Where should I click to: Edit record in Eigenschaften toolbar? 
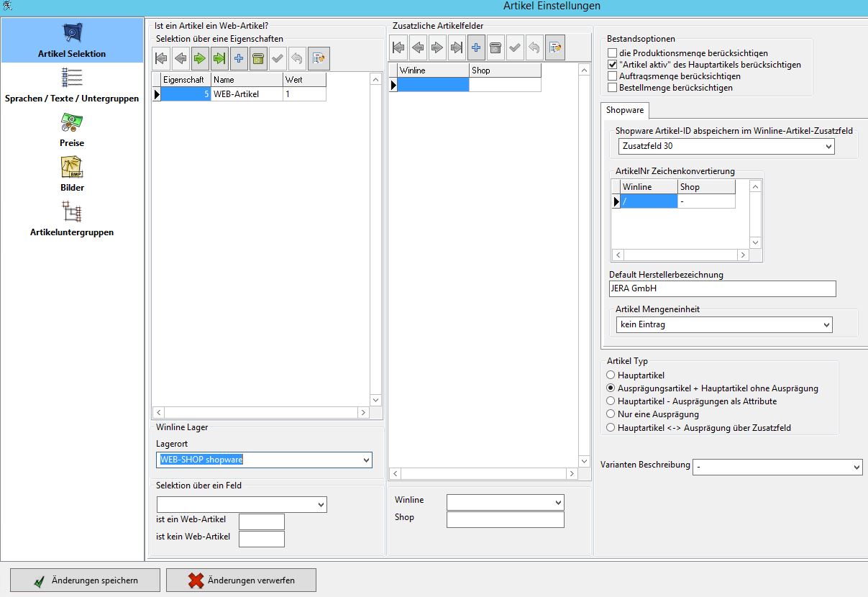click(319, 58)
